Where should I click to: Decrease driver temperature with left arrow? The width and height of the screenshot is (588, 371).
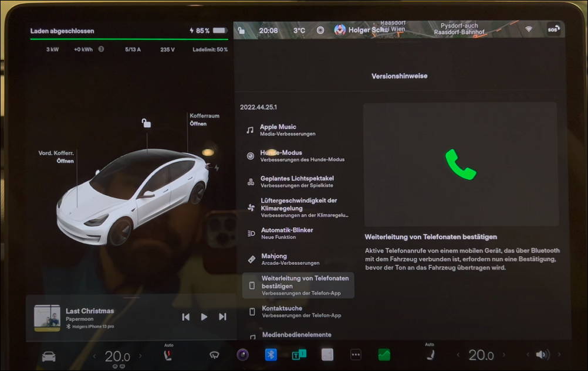[x=94, y=356]
